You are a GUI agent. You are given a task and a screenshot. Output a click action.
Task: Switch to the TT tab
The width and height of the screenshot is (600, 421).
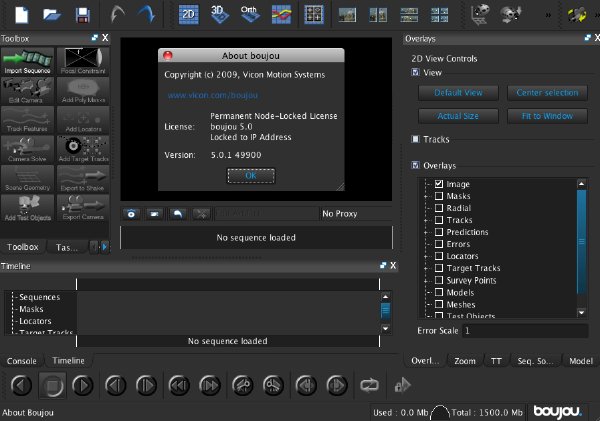(496, 361)
